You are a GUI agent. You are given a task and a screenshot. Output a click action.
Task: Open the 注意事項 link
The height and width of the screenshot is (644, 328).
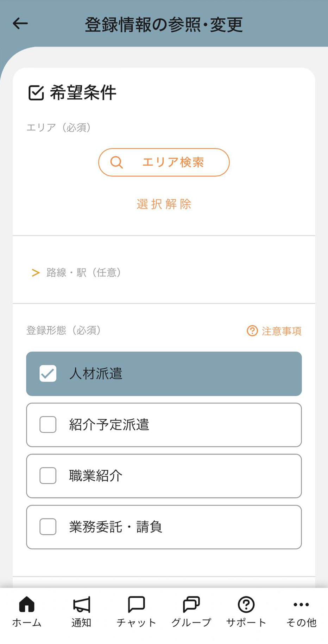coord(282,331)
